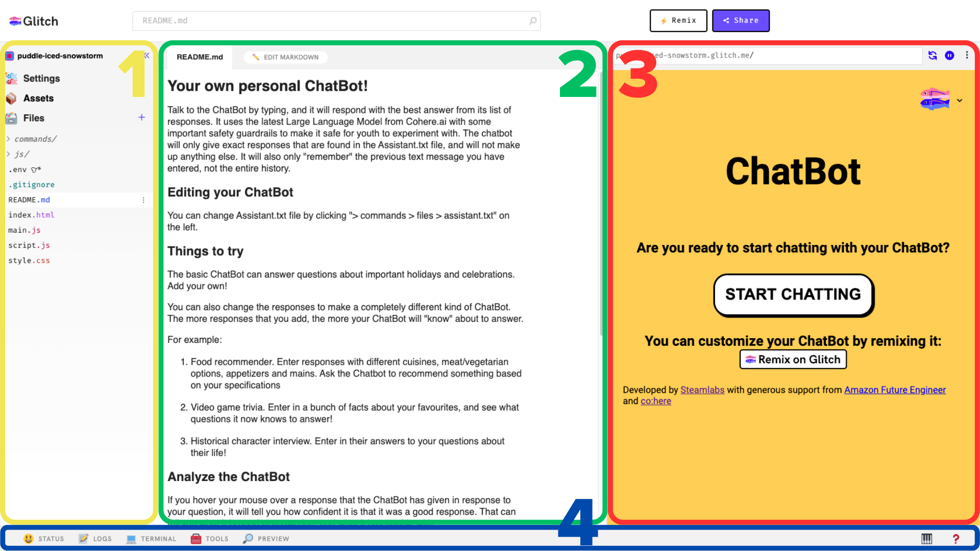Click the START CHATTING button
Screen dimensions: 980x551
click(792, 294)
